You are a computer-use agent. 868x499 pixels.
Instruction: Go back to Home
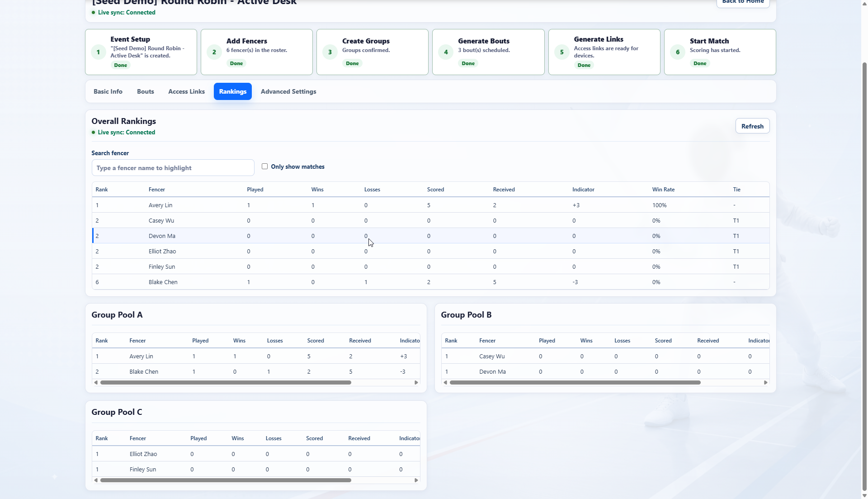pos(743,2)
